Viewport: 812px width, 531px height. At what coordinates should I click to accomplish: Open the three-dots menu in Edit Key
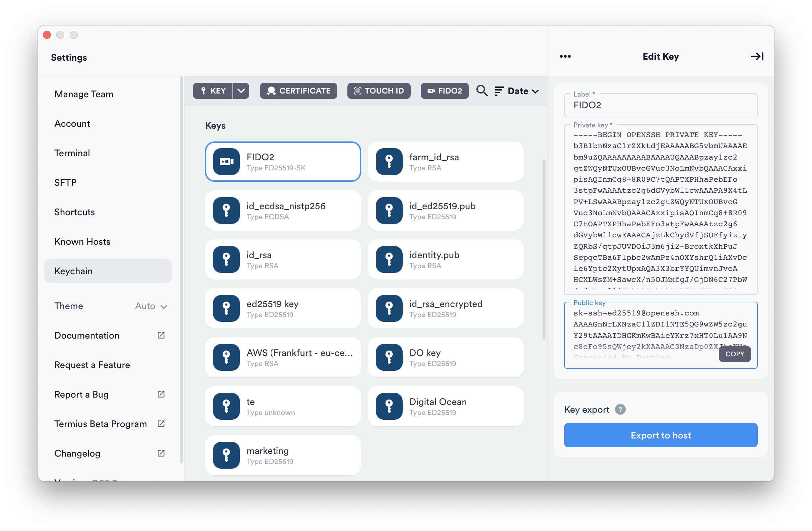click(565, 56)
